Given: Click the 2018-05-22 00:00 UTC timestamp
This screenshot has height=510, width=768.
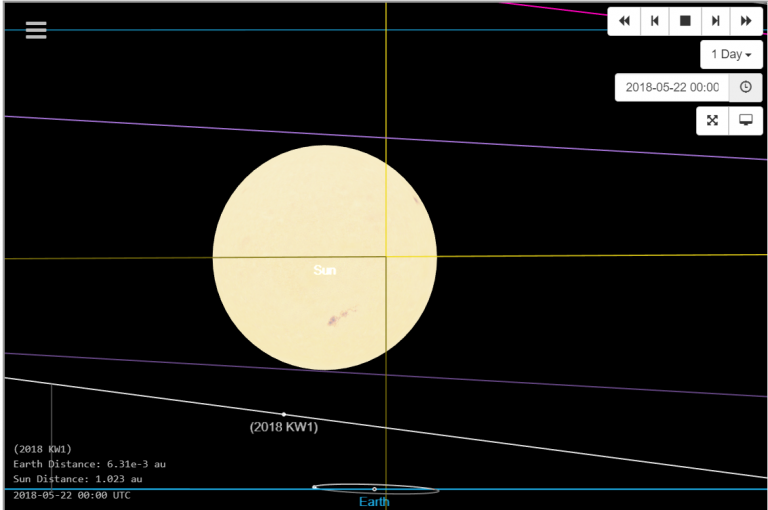Looking at the screenshot, I should (72, 495).
